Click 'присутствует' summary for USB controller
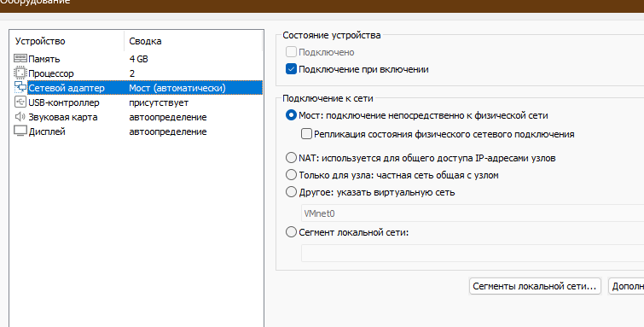This screenshot has width=644, height=327. (159, 102)
